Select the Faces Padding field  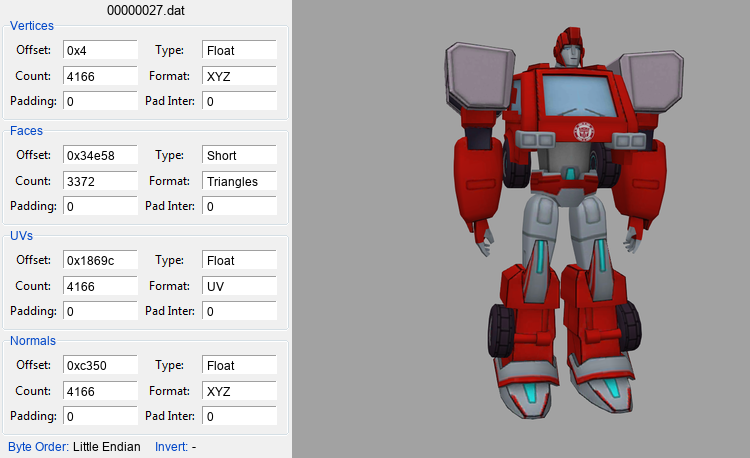click(100, 206)
